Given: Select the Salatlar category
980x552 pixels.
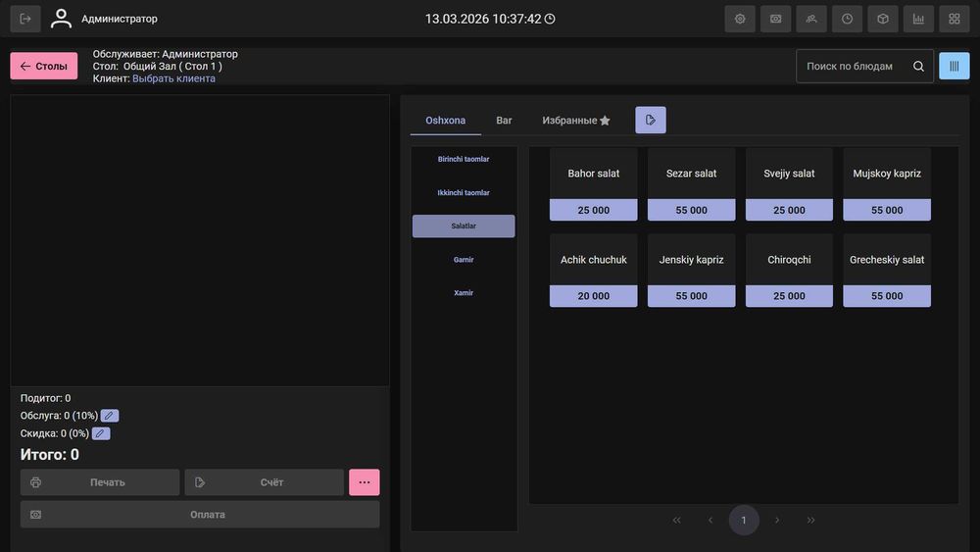Looking at the screenshot, I should pos(464,226).
